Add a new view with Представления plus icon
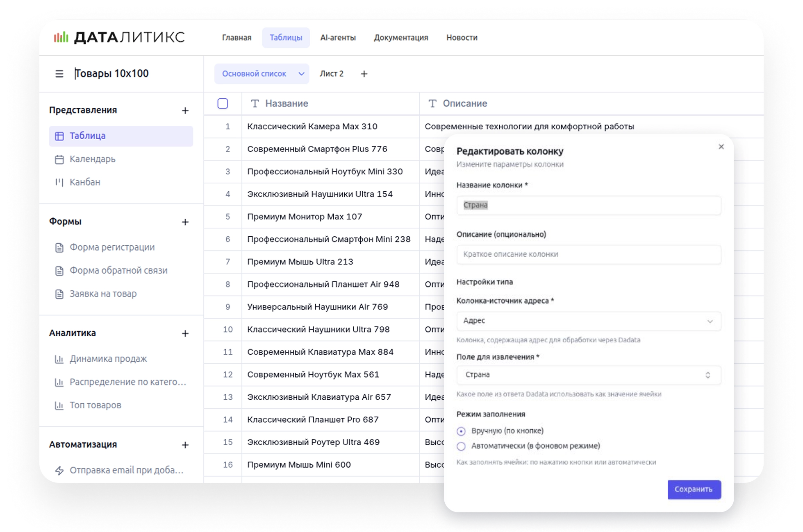The width and height of the screenshot is (803, 532). coord(185,111)
